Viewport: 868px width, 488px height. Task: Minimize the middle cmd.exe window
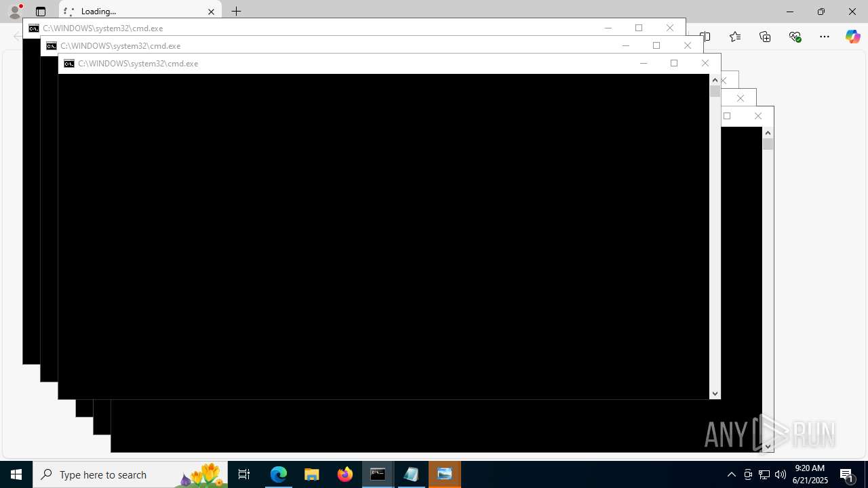[x=626, y=45]
